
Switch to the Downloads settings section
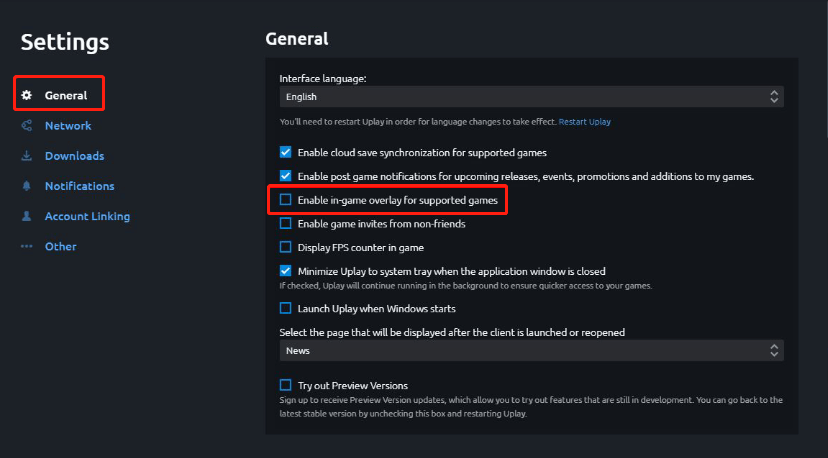coord(74,156)
